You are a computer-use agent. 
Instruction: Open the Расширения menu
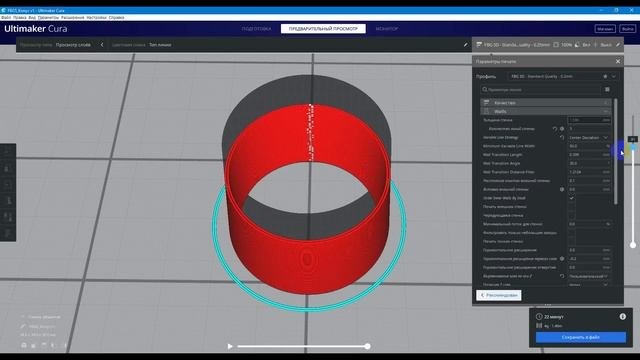pyautogui.click(x=73, y=18)
